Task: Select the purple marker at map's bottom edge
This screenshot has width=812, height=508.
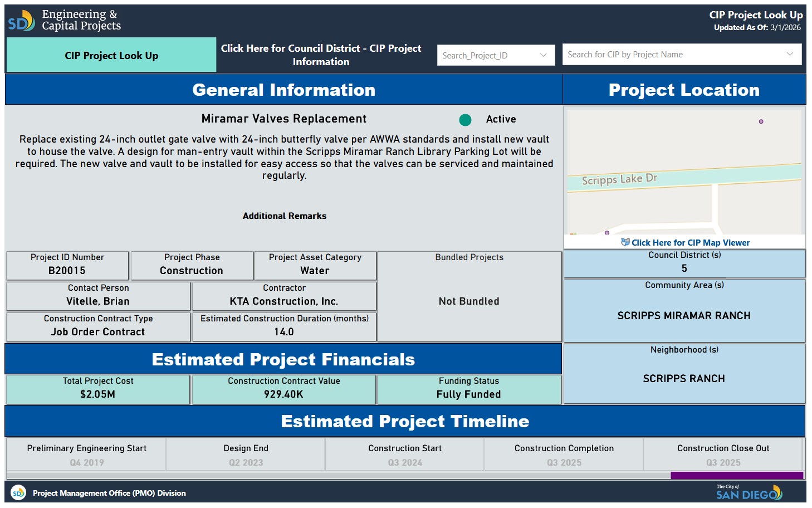Action: [x=607, y=232]
